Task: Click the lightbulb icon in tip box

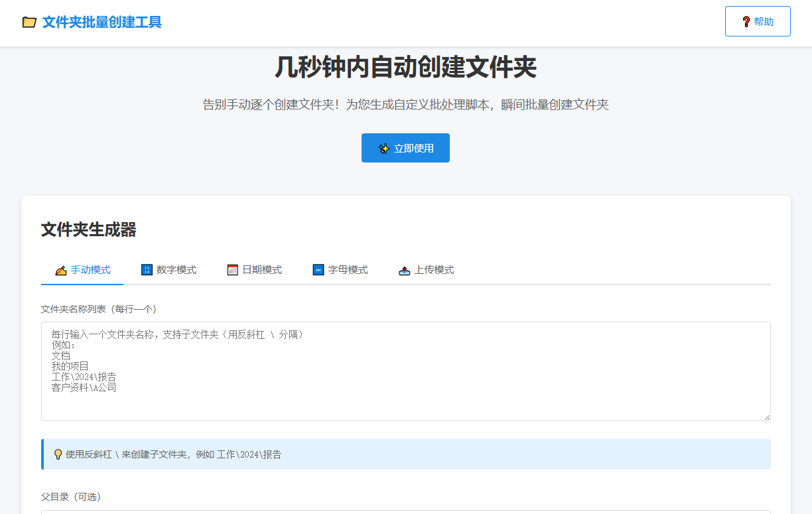Action: 58,454
